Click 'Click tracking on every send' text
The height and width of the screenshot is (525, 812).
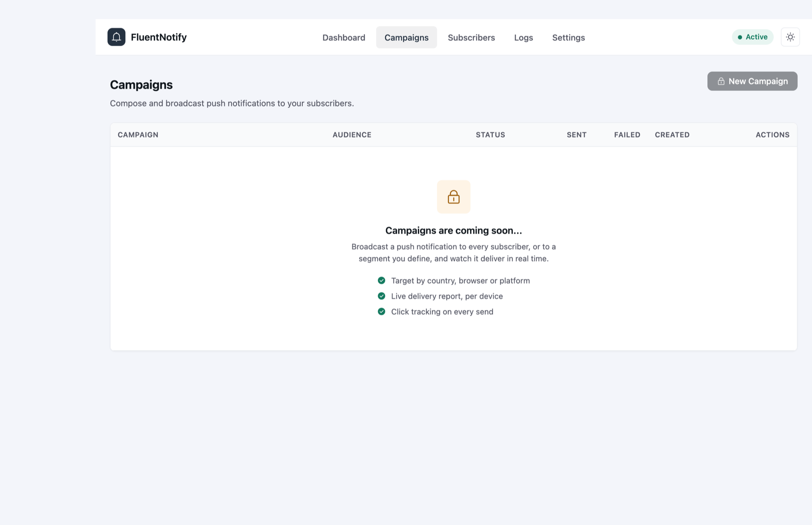point(442,312)
